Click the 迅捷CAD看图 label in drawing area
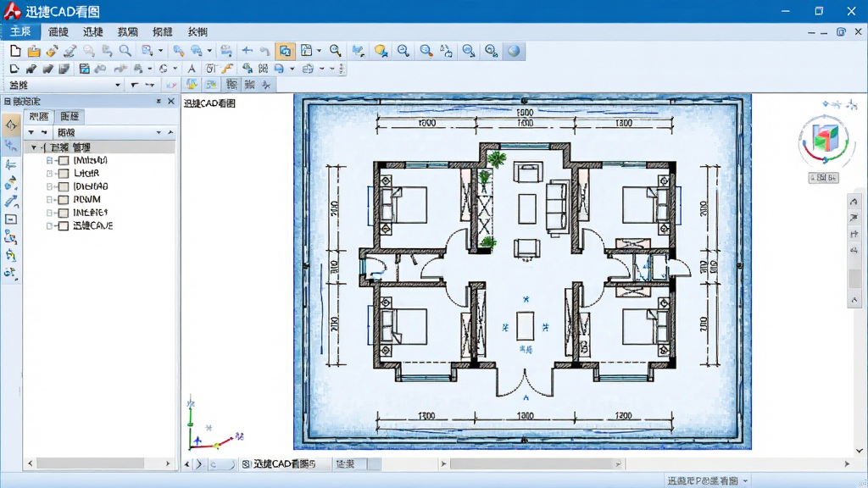Image resolution: width=868 pixels, height=488 pixels. [x=210, y=103]
